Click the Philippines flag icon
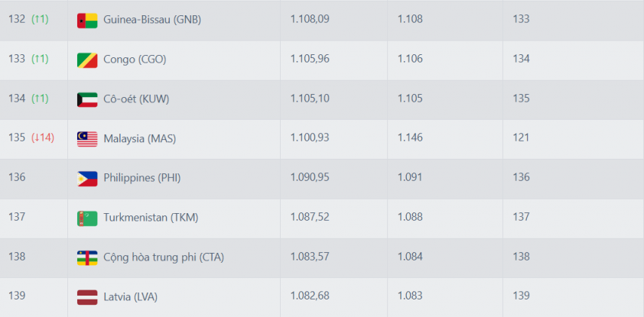 tap(86, 178)
